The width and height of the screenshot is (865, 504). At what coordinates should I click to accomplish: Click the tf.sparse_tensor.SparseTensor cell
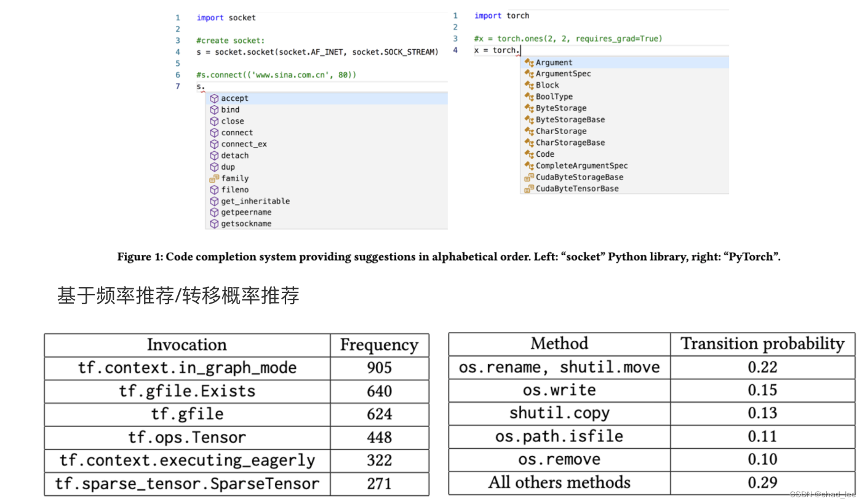tap(187, 484)
